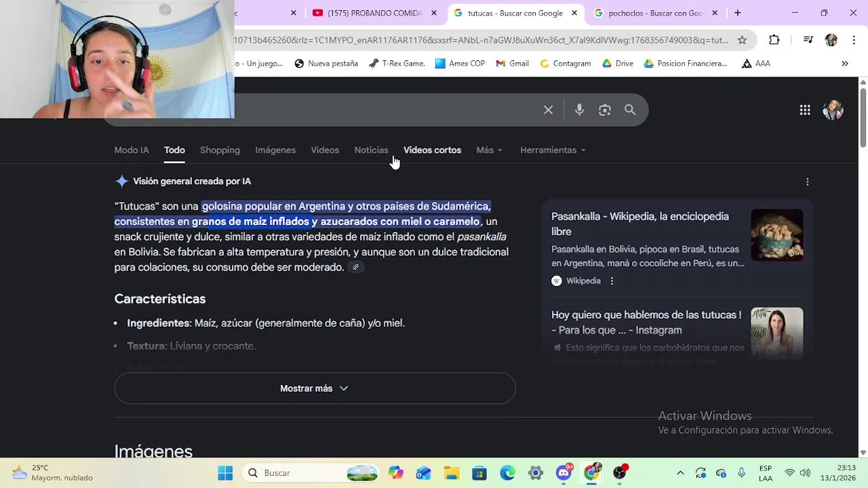Open the media controls icon in the Chrome toolbar

pos(808,40)
